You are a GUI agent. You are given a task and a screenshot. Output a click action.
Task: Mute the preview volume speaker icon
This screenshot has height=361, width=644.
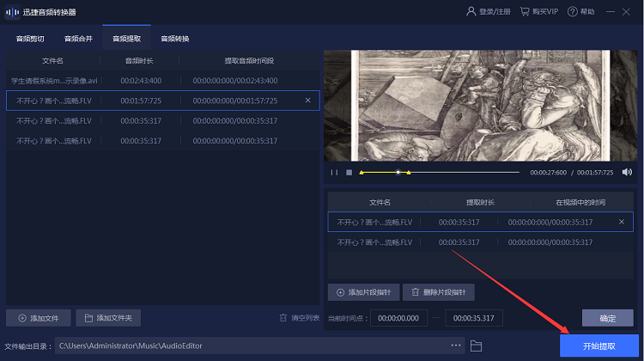pos(627,172)
